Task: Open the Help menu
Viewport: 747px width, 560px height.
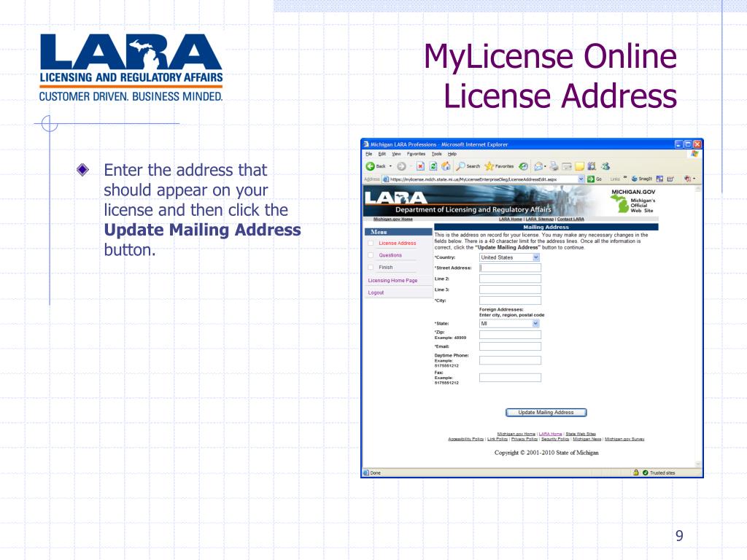Action: tap(452, 154)
